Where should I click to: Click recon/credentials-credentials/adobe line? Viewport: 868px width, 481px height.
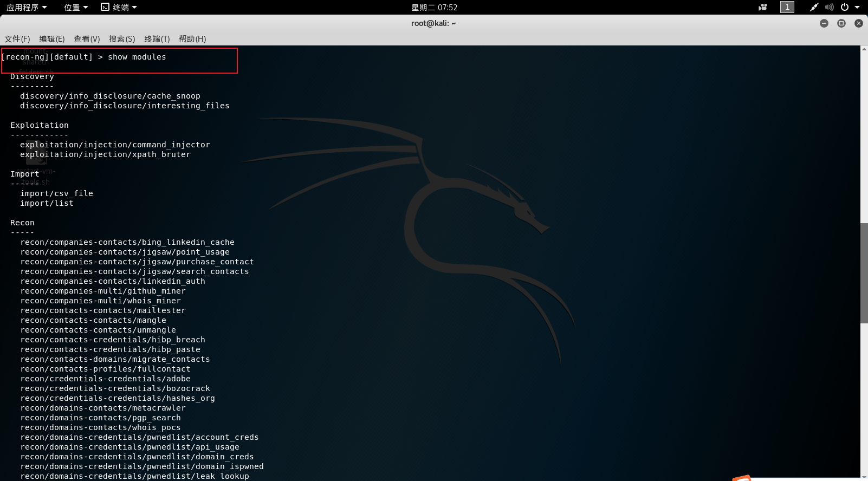(105, 379)
